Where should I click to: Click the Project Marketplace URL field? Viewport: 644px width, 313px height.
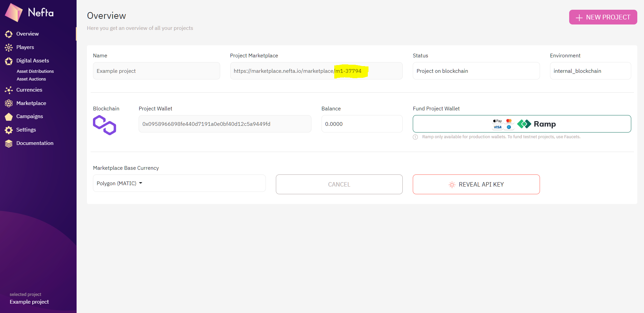(x=316, y=71)
